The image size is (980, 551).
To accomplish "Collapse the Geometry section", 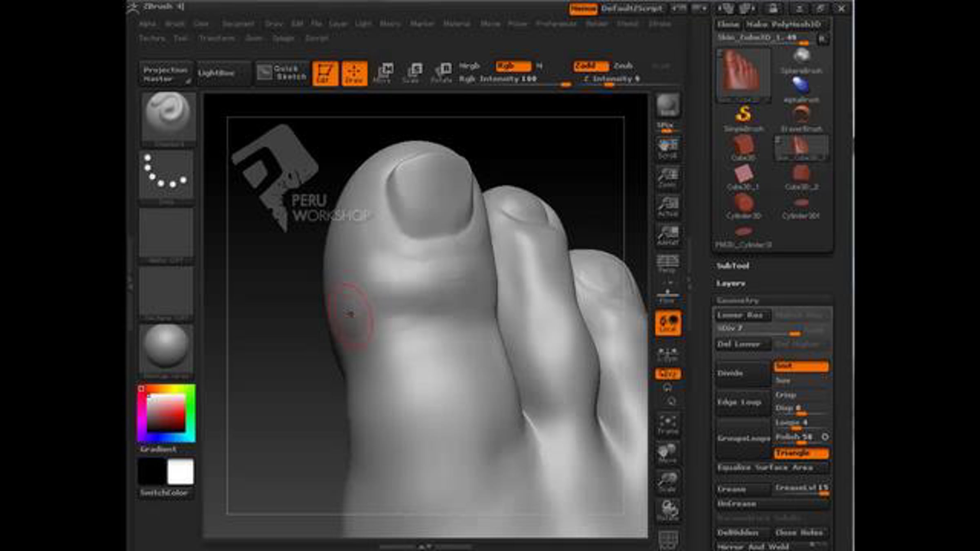I will pos(737,300).
